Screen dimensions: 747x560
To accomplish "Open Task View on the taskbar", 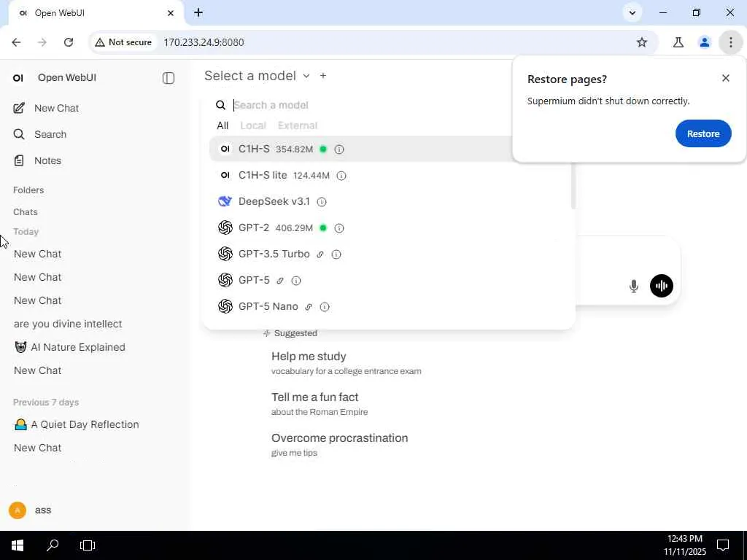I will (88, 545).
